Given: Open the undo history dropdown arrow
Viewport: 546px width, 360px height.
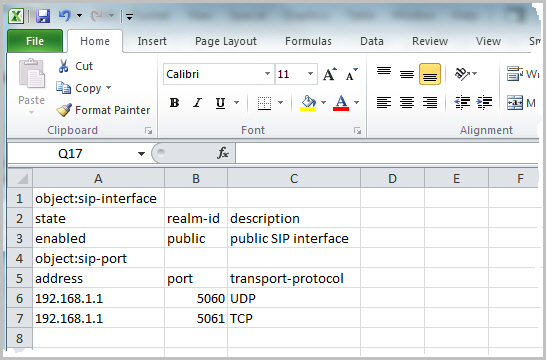Looking at the screenshot, I should pyautogui.click(x=79, y=16).
